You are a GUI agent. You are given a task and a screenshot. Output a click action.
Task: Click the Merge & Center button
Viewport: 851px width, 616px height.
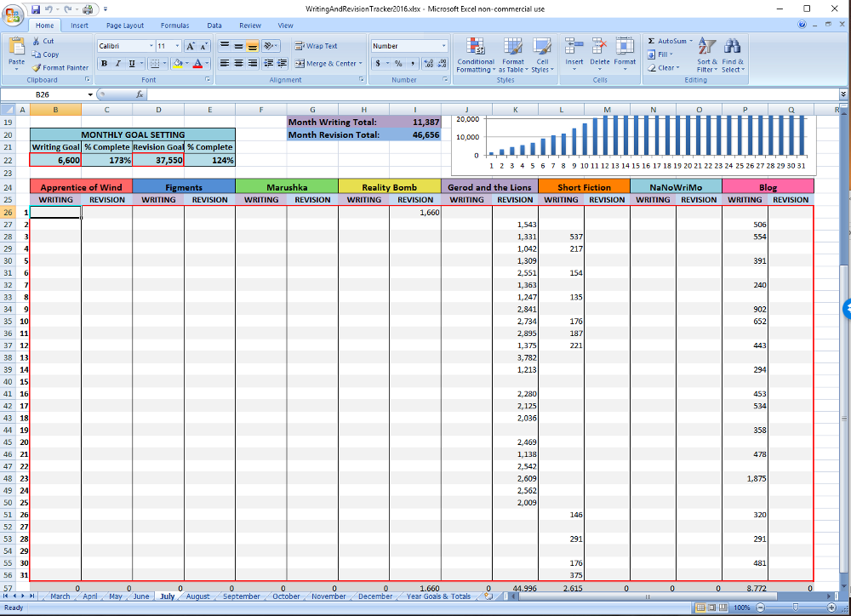click(x=326, y=64)
